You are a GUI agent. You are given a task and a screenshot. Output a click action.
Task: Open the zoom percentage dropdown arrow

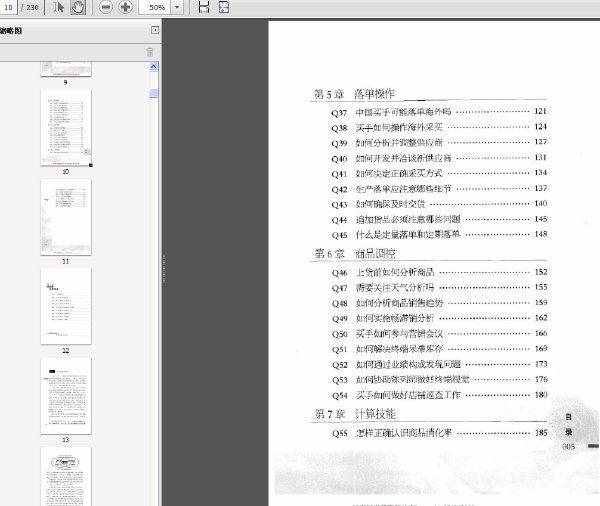[x=177, y=7]
